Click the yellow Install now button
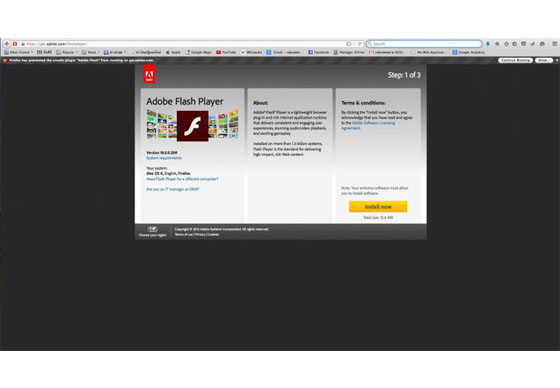Image resolution: width=560 pixels, height=388 pixels. 378,207
